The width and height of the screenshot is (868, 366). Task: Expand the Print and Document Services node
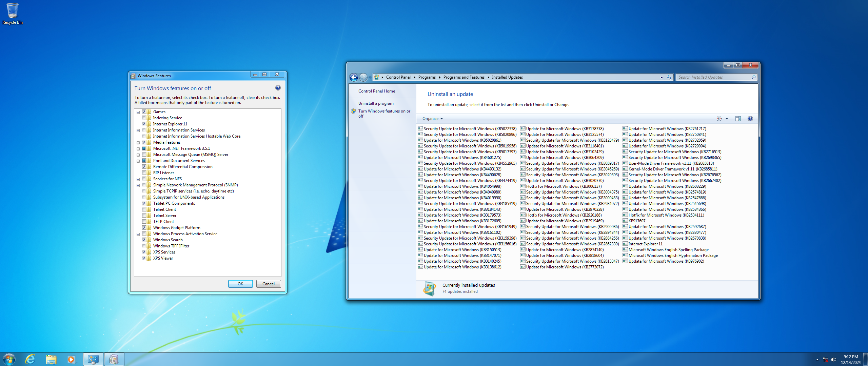click(x=138, y=161)
